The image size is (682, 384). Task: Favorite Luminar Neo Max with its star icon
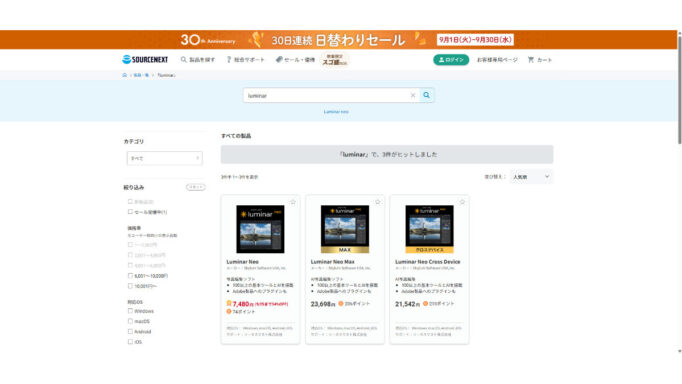click(378, 202)
